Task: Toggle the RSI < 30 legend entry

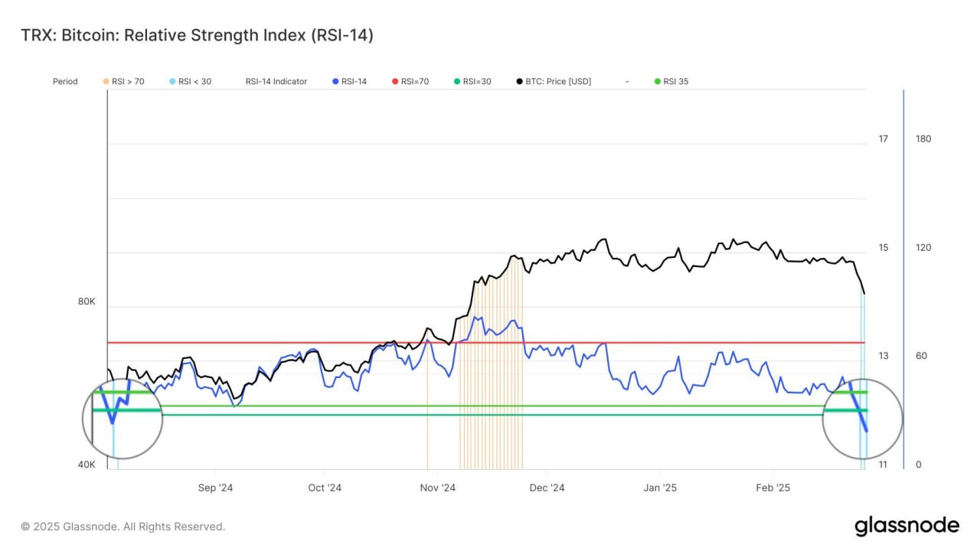Action: pyautogui.click(x=190, y=81)
